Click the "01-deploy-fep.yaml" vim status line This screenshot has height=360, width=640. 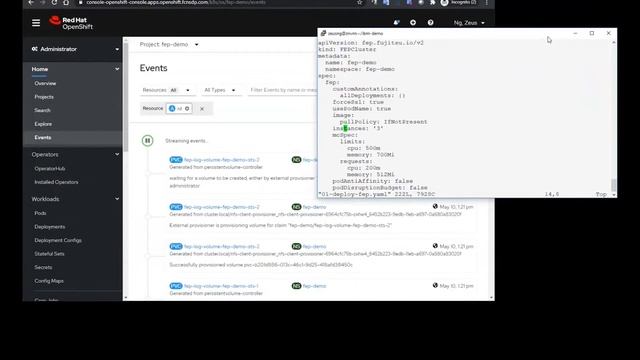tap(377, 194)
